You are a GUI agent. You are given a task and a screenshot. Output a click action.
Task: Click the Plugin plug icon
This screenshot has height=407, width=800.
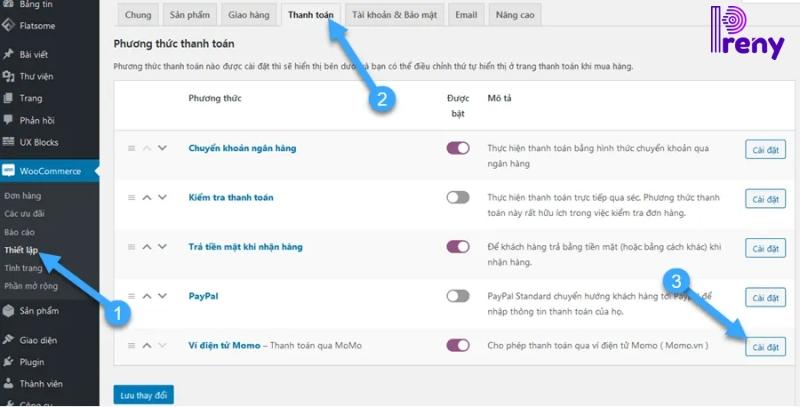[8, 362]
